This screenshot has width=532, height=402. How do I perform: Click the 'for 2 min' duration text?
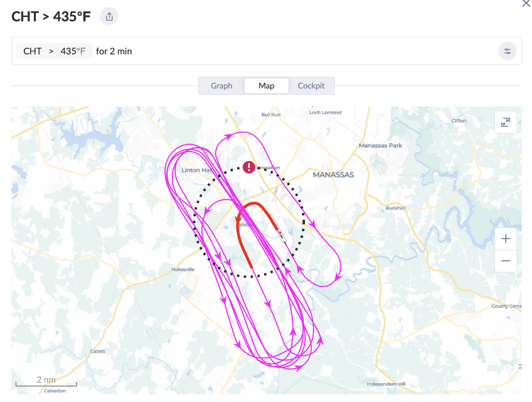point(114,51)
